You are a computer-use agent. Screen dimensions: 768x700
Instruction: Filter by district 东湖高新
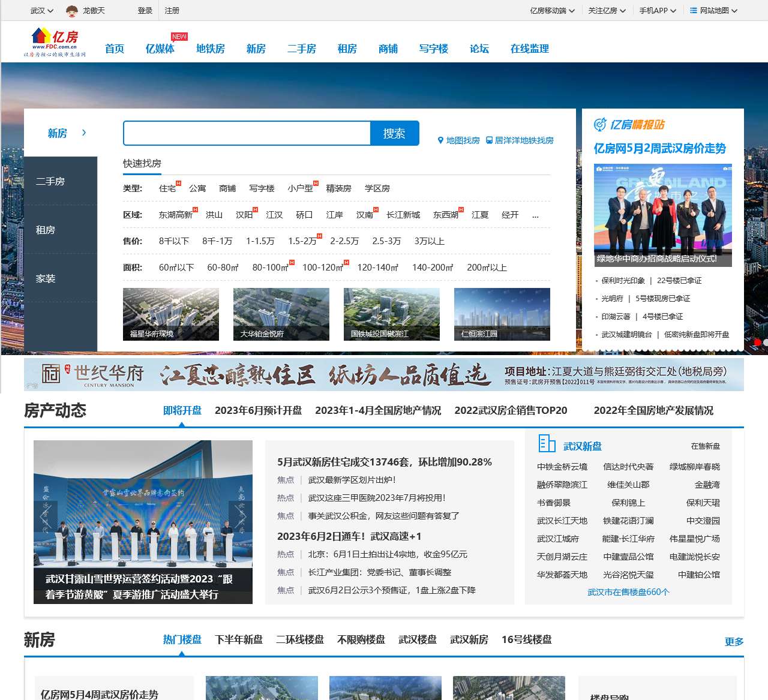[176, 215]
